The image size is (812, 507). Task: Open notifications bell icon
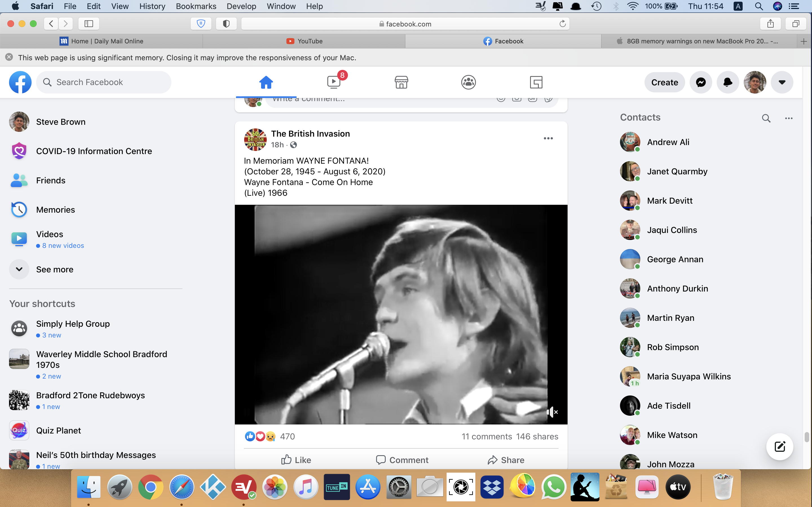(727, 82)
